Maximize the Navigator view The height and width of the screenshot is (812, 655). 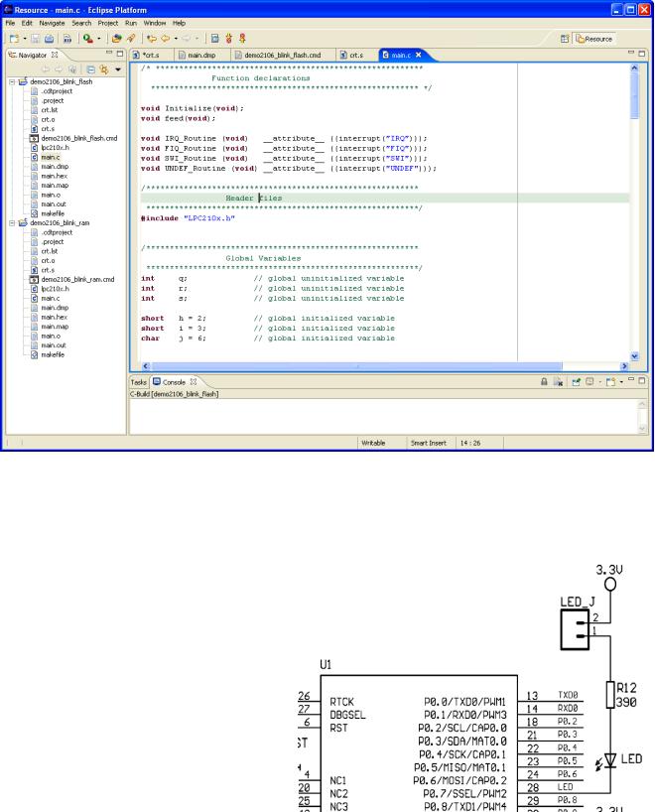point(120,54)
